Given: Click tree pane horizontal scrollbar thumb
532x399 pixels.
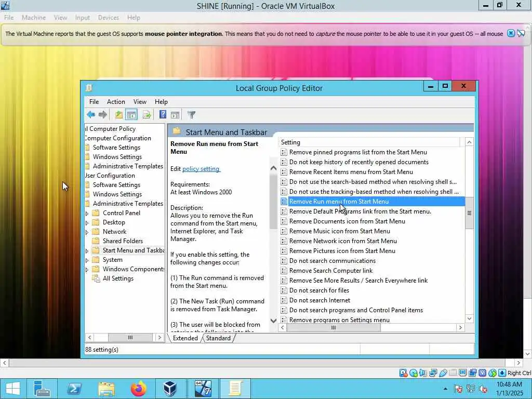Looking at the screenshot, I should 130,337.
